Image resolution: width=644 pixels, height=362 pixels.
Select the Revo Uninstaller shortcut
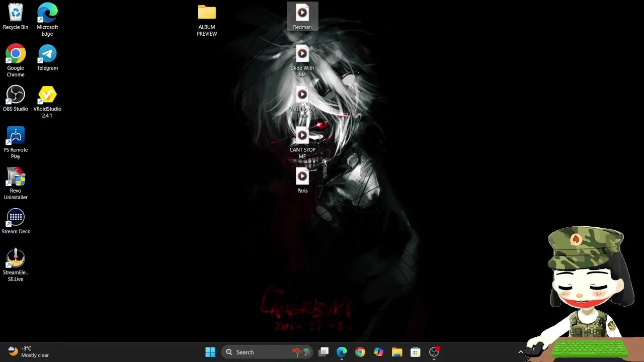(x=16, y=184)
